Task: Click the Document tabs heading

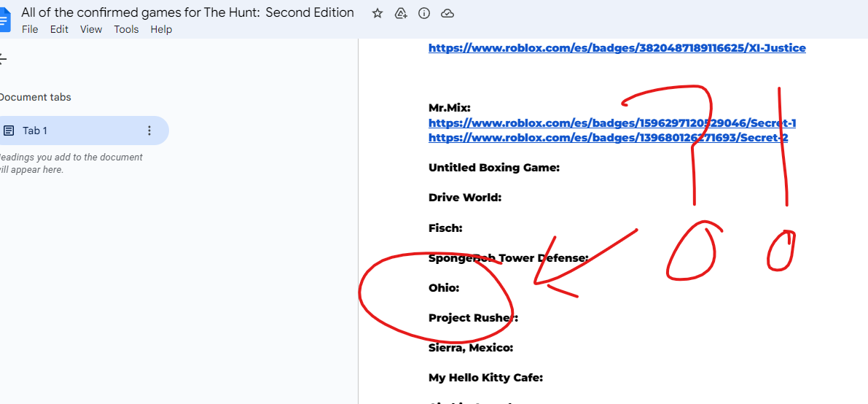Action: tap(34, 98)
